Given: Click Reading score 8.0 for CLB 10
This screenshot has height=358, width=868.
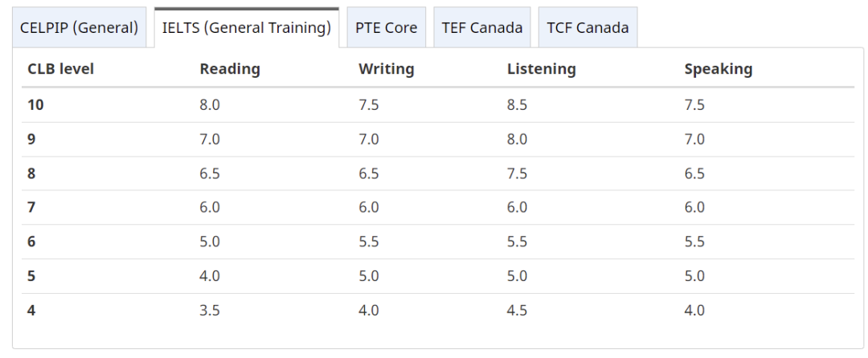Looking at the screenshot, I should point(210,104).
